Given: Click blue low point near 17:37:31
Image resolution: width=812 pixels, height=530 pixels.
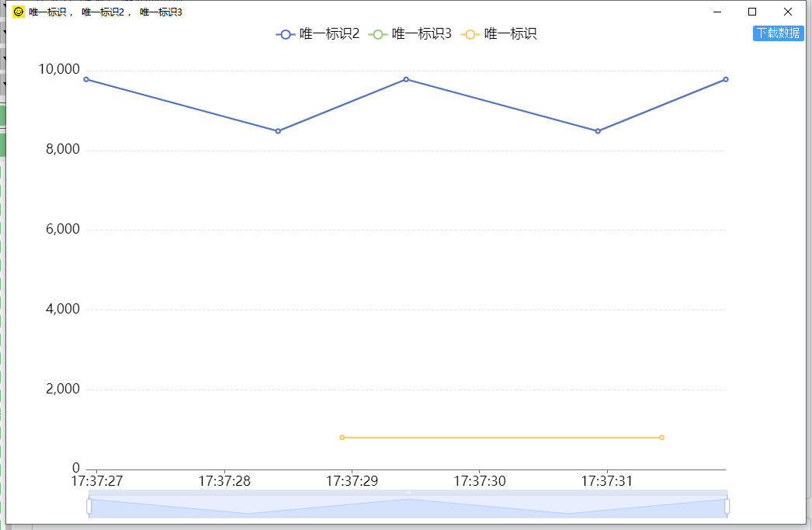Looking at the screenshot, I should 598,131.
